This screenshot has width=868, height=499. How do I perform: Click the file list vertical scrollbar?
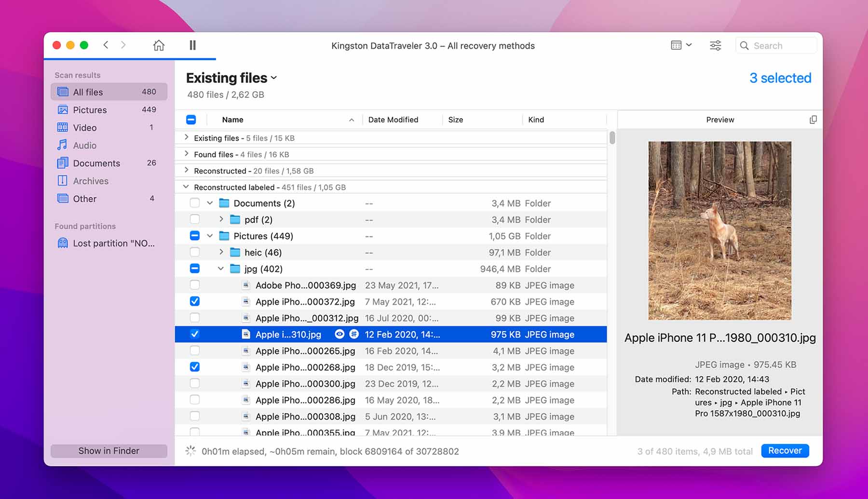pos(612,137)
